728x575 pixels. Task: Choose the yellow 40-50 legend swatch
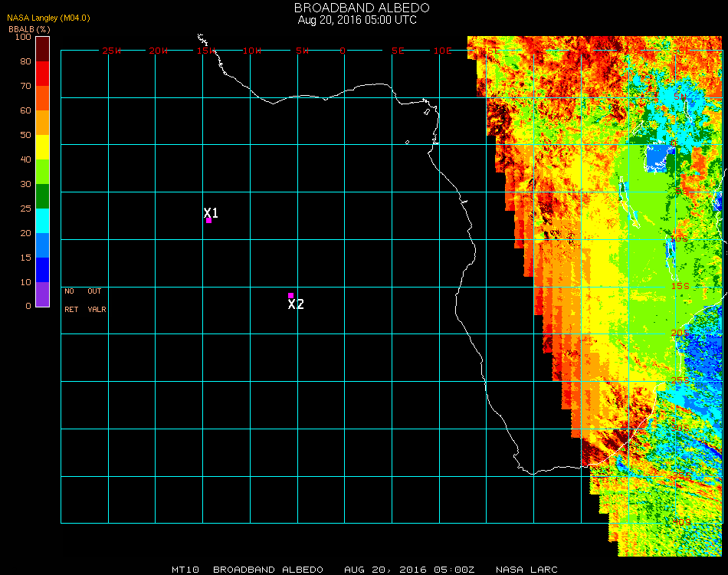coord(42,147)
